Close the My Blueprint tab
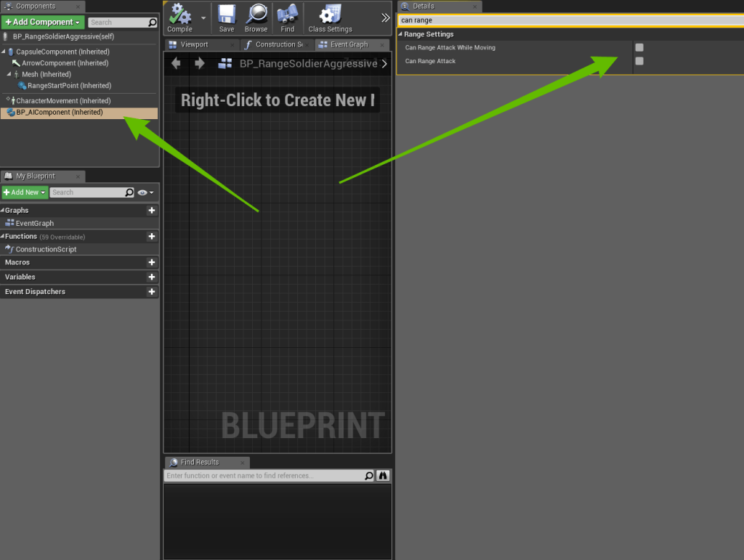The image size is (744, 560). tap(78, 176)
